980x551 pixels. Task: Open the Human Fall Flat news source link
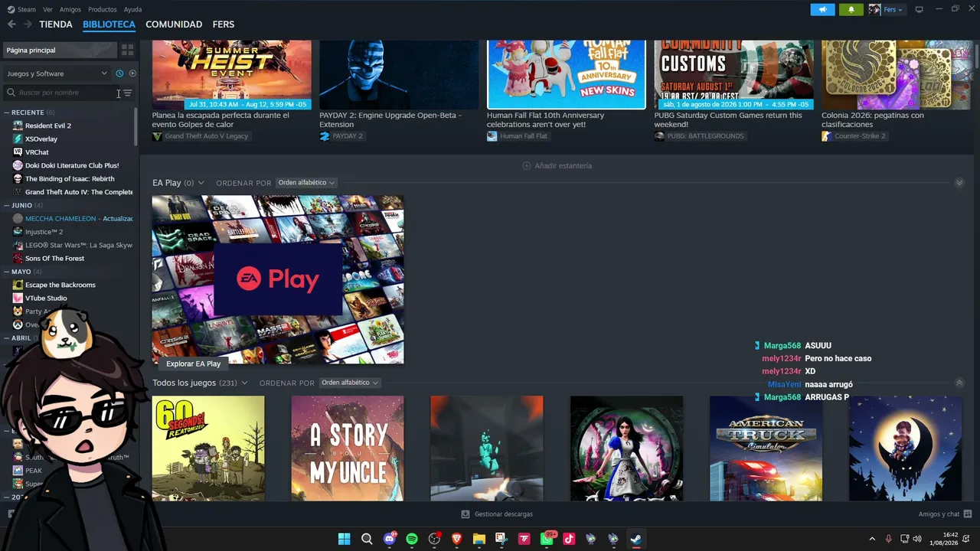coord(518,136)
